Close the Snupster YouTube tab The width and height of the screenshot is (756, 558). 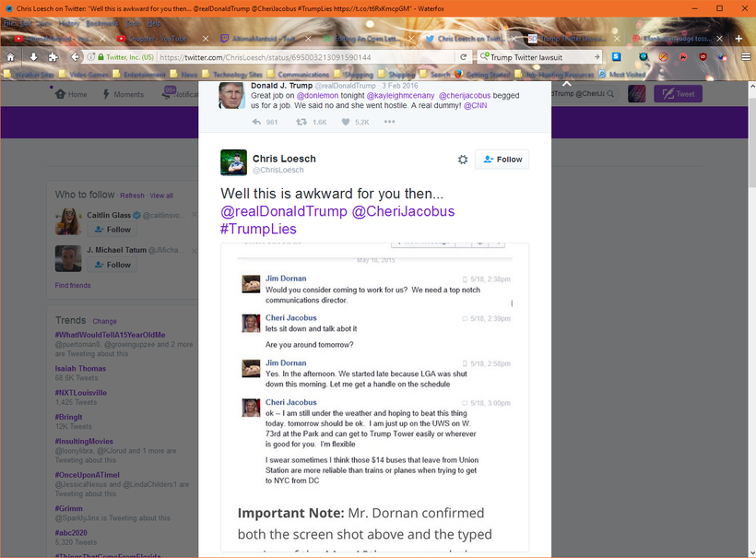206,38
